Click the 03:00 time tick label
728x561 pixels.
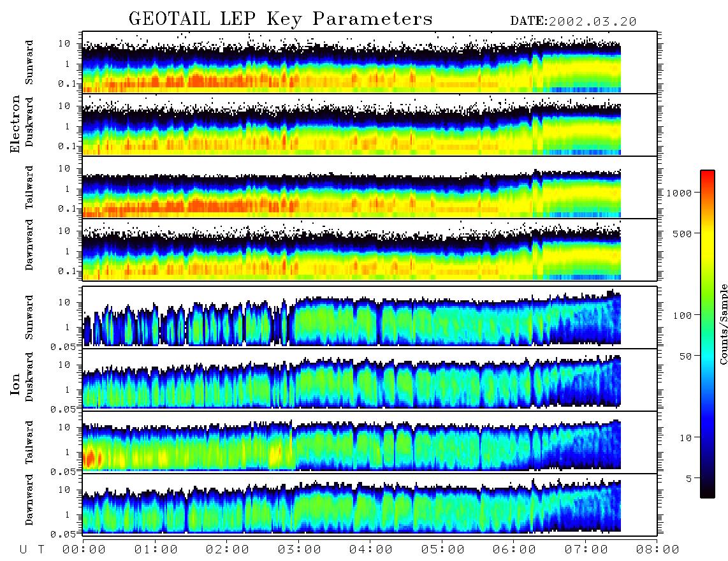point(300,550)
